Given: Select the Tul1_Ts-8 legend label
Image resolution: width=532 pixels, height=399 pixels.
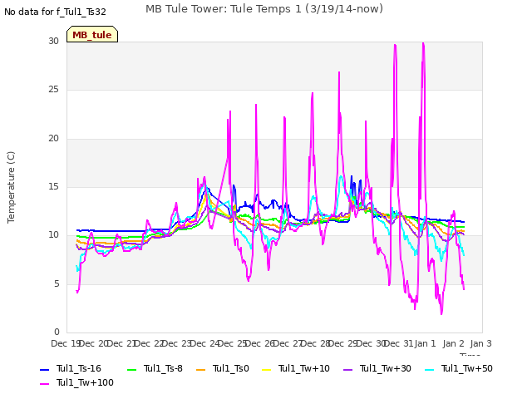Looking at the screenshot, I should [163, 368].
